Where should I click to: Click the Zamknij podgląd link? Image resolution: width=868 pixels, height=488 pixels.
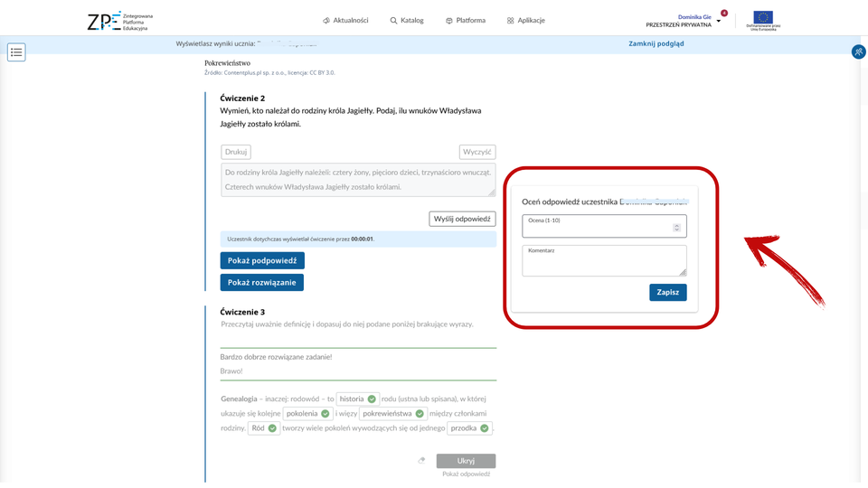tap(656, 43)
